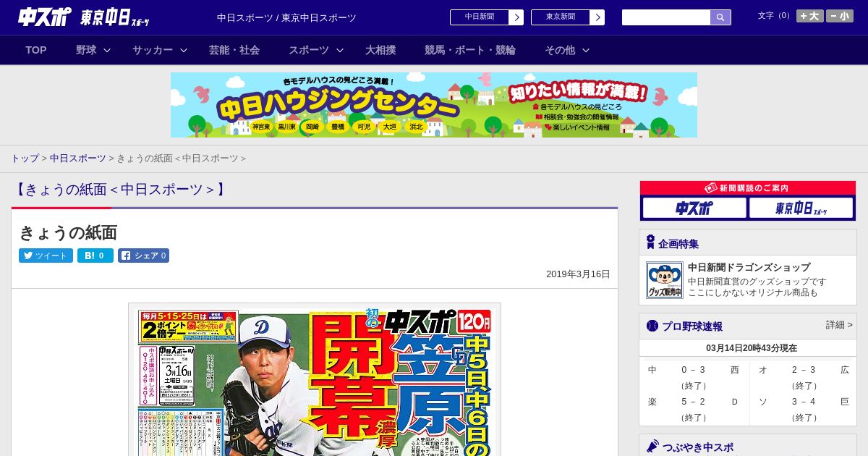Share on Facebook シェア button
The height and width of the screenshot is (456, 868).
coord(143,256)
